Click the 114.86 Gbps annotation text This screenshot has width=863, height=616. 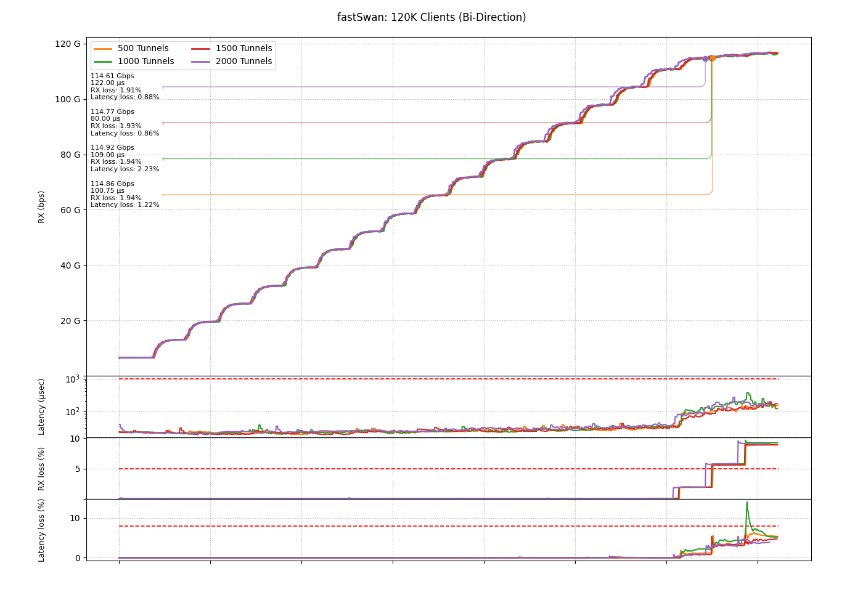point(112,184)
